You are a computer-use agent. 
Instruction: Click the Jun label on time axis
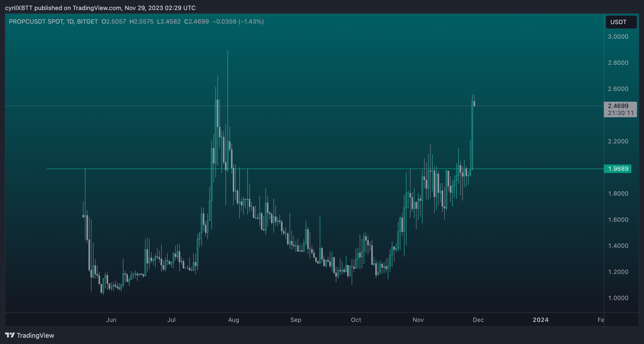[111, 320]
